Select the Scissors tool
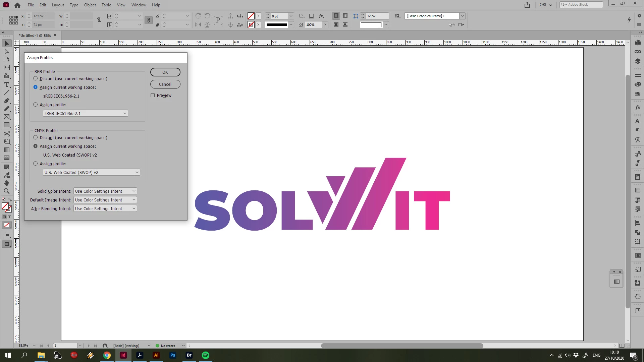The image size is (644, 362). point(6,133)
